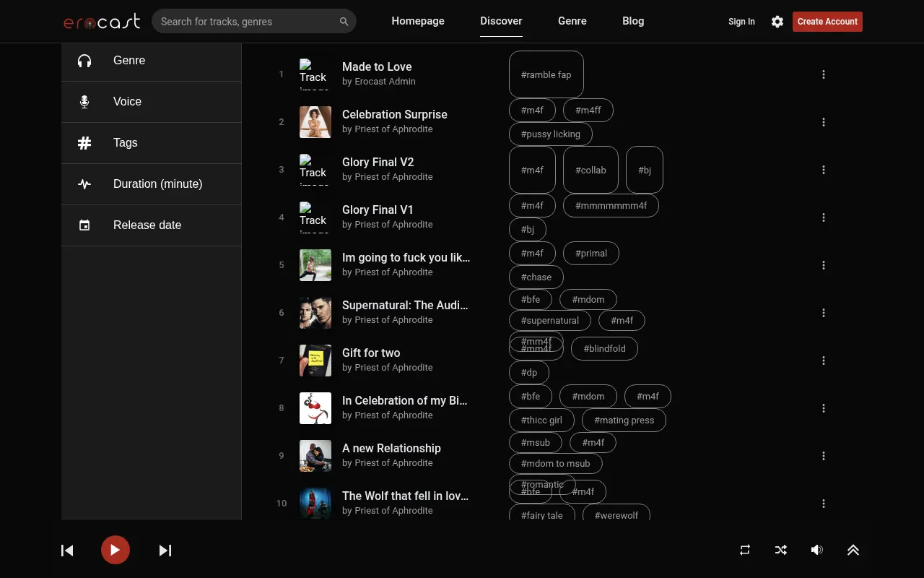The width and height of the screenshot is (924, 578).
Task: Open options menu for A new Relationship
Action: [824, 456]
